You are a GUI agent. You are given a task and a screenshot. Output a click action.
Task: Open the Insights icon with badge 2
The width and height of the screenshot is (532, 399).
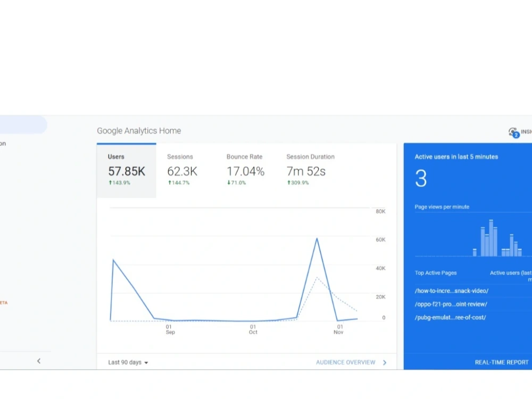point(514,132)
